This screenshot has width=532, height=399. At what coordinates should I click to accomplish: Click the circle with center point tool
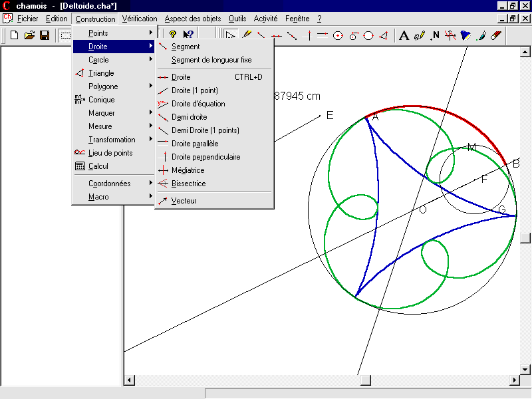tap(338, 35)
